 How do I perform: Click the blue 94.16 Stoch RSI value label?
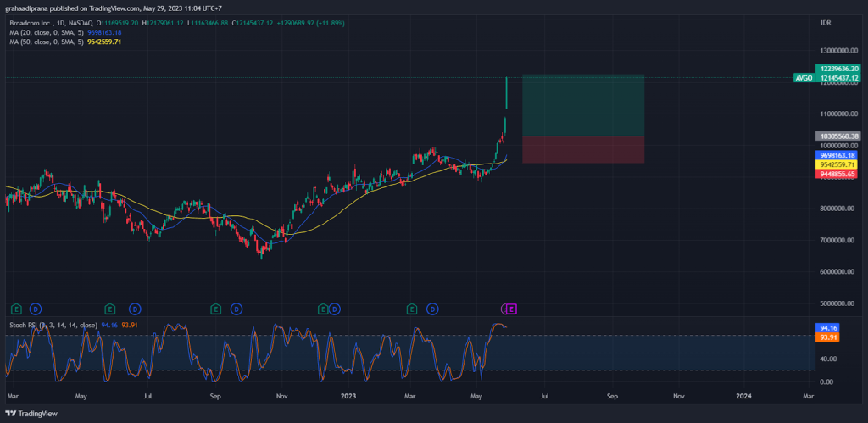coord(827,328)
